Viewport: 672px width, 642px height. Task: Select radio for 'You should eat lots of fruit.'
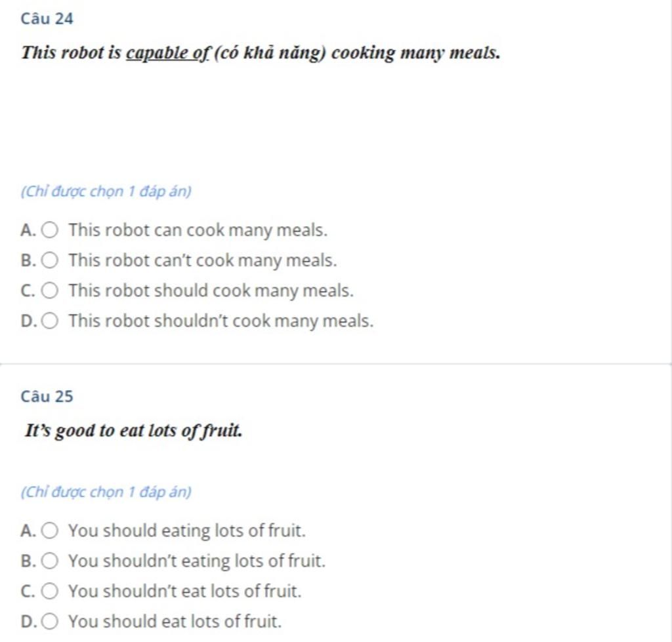50,621
